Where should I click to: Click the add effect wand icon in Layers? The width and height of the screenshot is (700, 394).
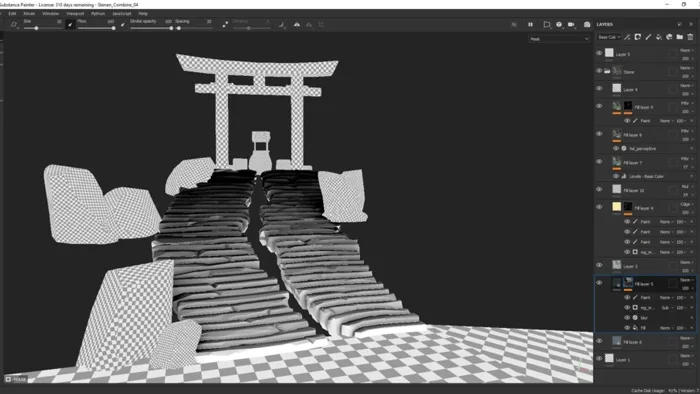pyautogui.click(x=627, y=37)
